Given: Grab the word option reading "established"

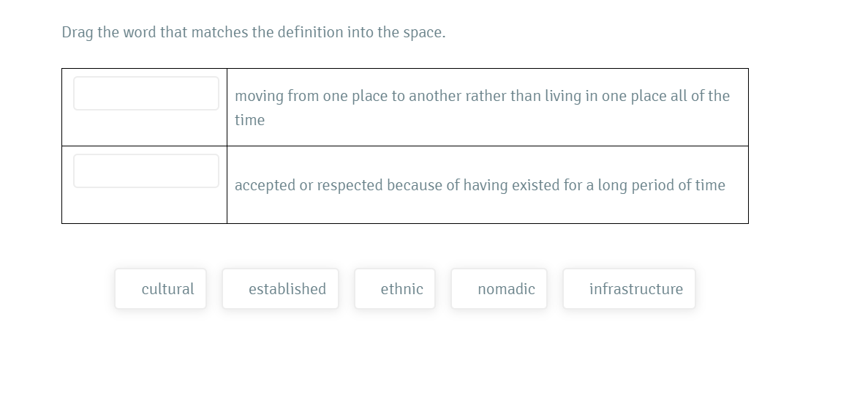Looking at the screenshot, I should coord(280,289).
